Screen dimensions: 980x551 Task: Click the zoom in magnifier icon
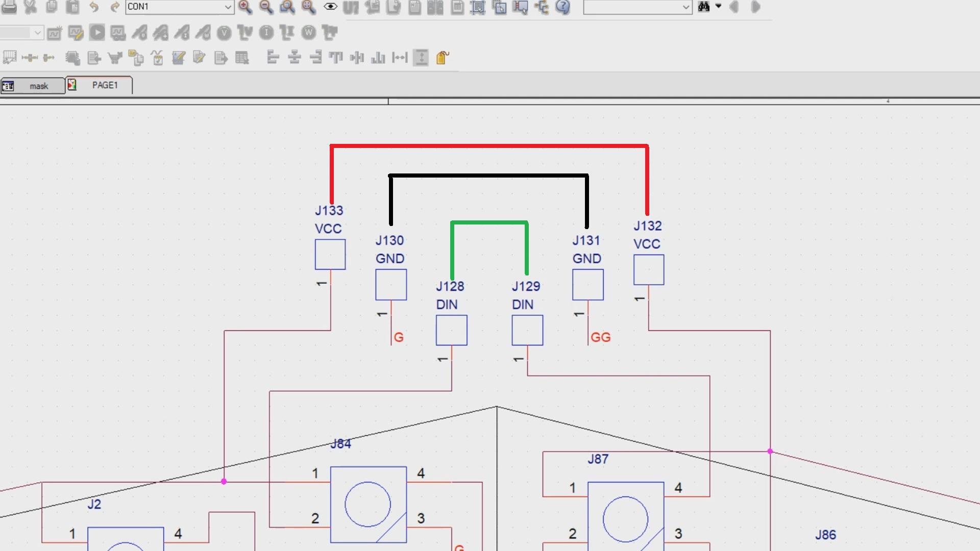[245, 7]
